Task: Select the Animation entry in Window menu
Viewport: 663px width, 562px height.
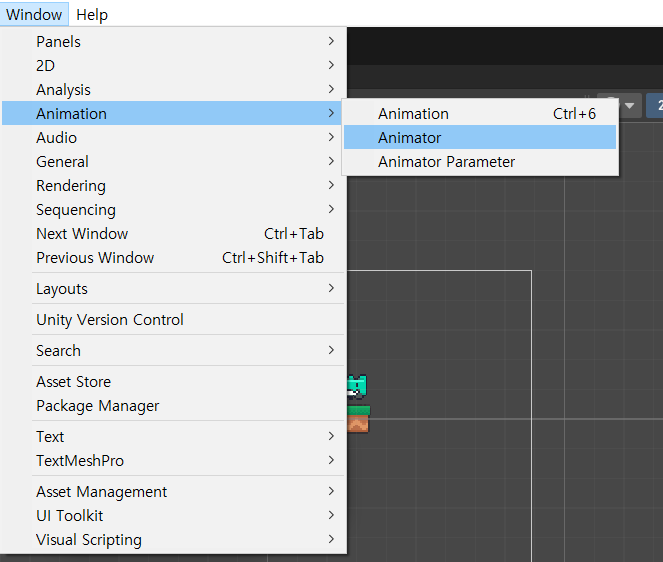Action: tap(173, 113)
